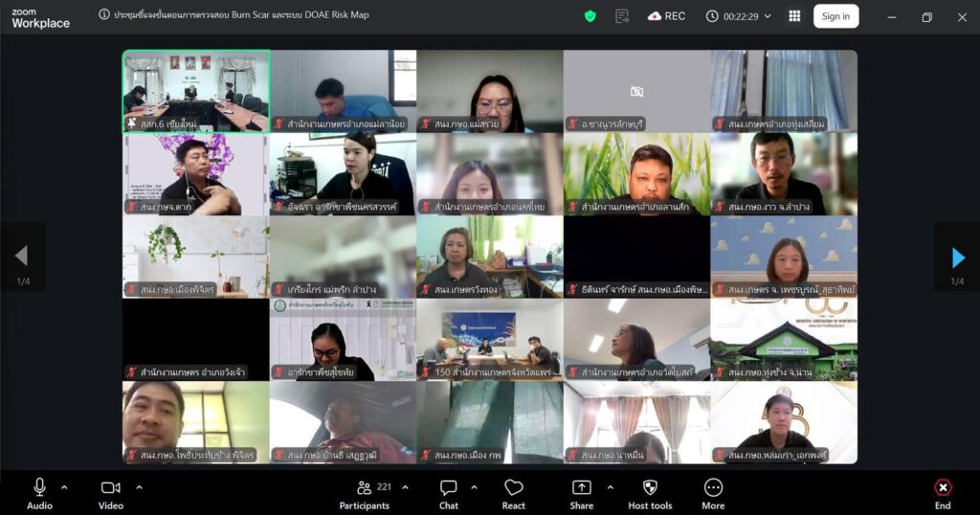
Task: Open the apps grid icon
Action: coord(794,16)
